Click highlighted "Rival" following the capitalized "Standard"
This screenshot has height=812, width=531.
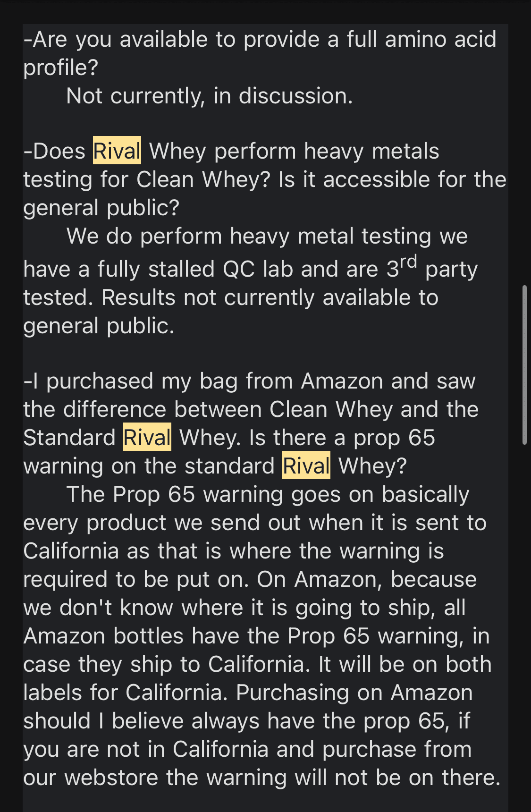(x=147, y=438)
